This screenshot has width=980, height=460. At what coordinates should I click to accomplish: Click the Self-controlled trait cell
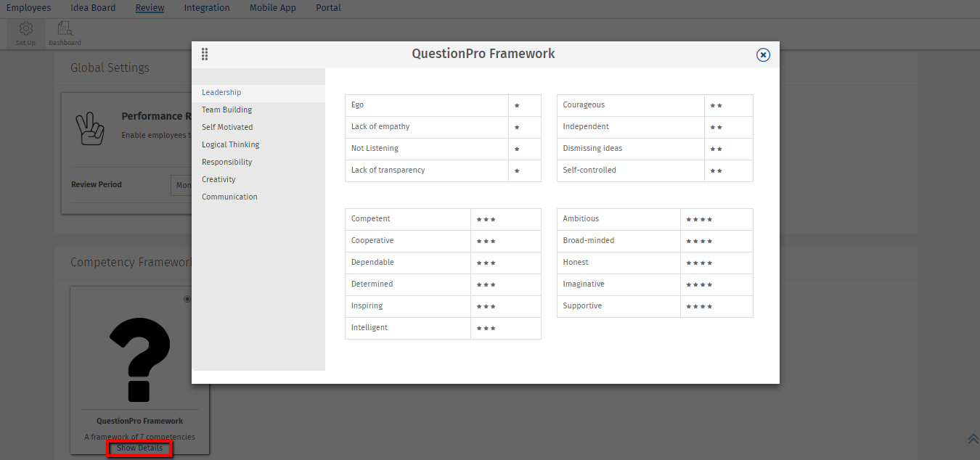click(631, 171)
